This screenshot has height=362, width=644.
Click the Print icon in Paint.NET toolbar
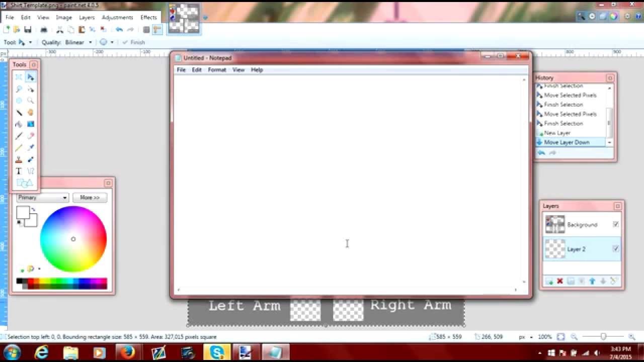[x=44, y=30]
